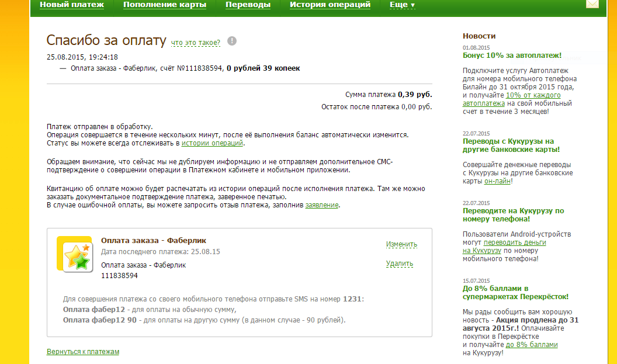The image size is (617, 364).
Task: Open news Переводите на Кукурузу по номеру телефона
Action: pyautogui.click(x=514, y=215)
